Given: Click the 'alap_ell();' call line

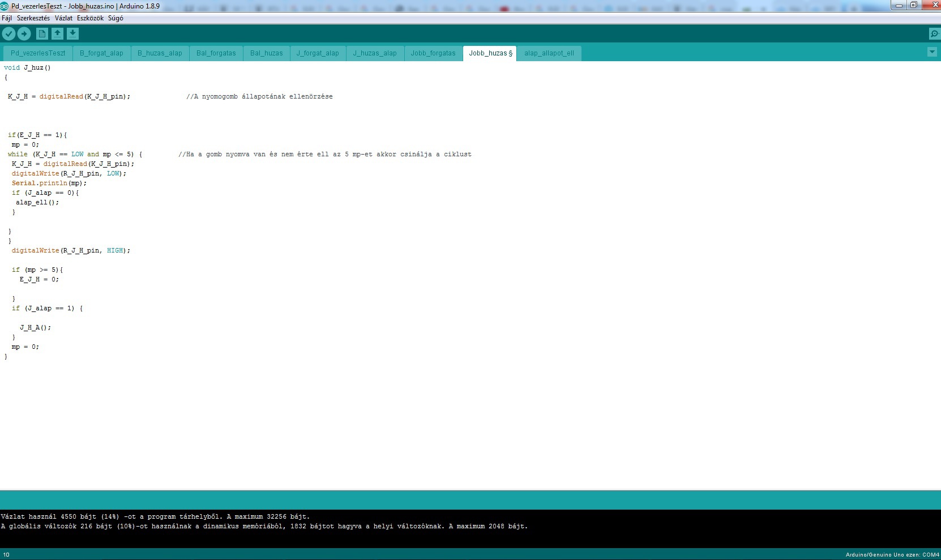Looking at the screenshot, I should (37, 202).
